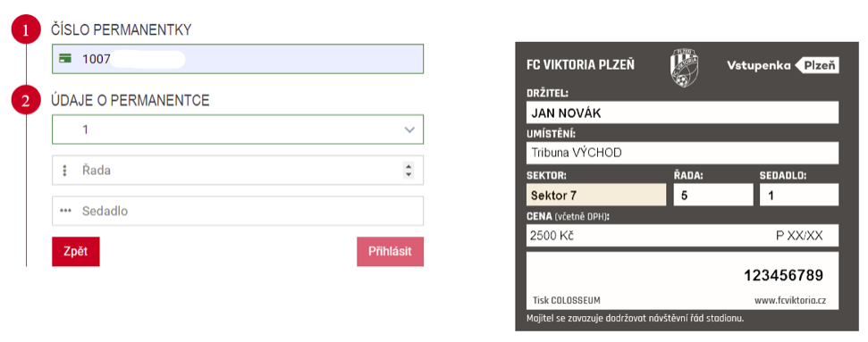The width and height of the screenshot is (868, 342).
Task: Click the www.fcviktoria.cz link on ticket
Action: click(790, 301)
